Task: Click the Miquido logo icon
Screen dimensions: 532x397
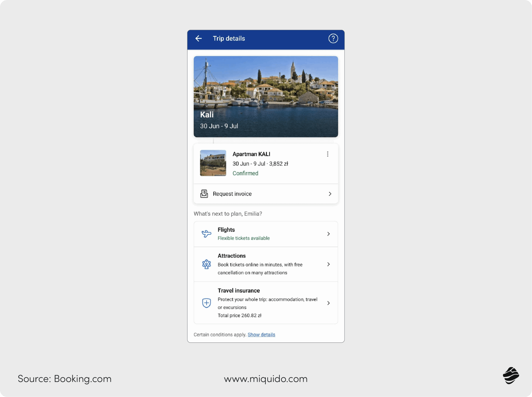Action: point(511,375)
